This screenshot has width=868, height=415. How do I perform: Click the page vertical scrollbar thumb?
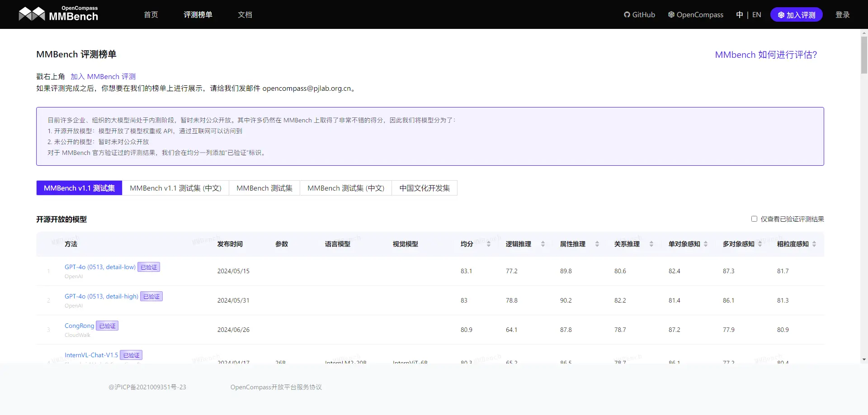pyautogui.click(x=864, y=55)
